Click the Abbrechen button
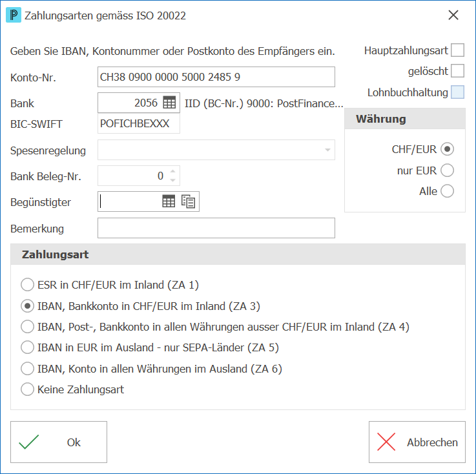This screenshot has width=476, height=474. click(417, 442)
